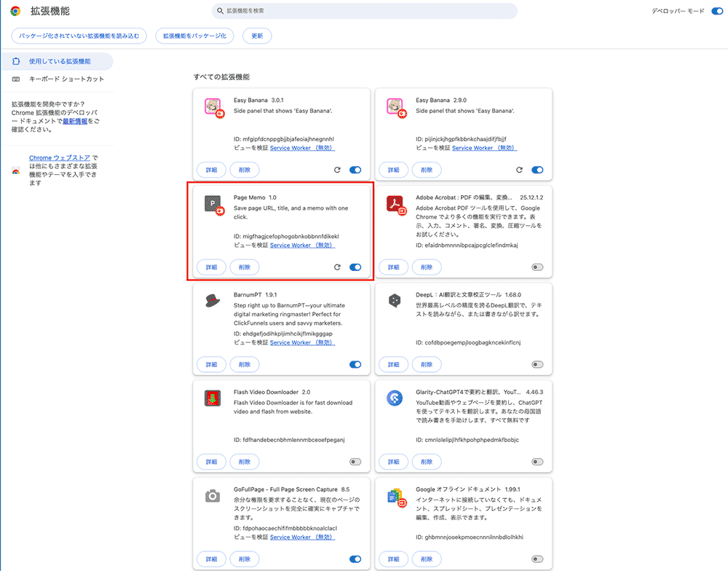Open Page Memo Service Worker link
This screenshot has height=571, width=728.
pos(302,245)
